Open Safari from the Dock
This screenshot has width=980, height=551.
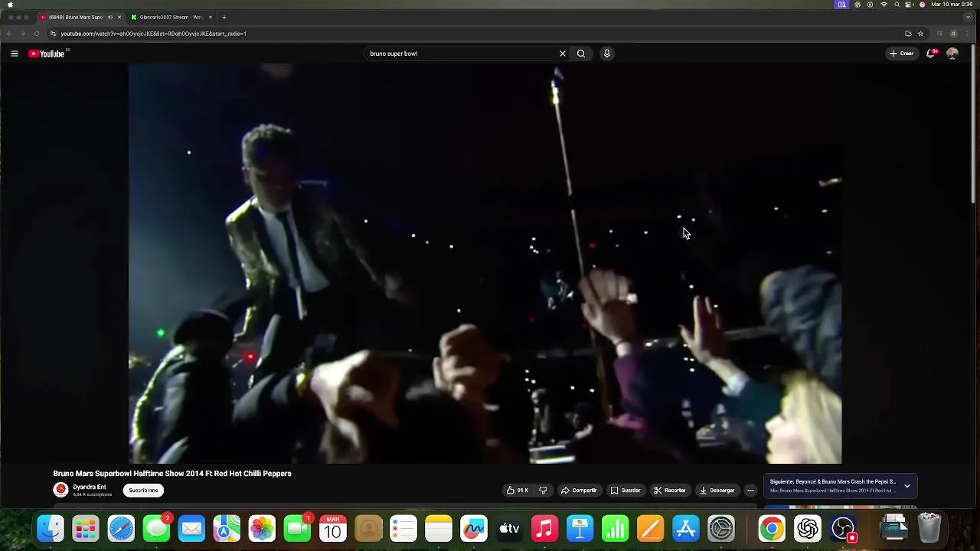(x=121, y=528)
